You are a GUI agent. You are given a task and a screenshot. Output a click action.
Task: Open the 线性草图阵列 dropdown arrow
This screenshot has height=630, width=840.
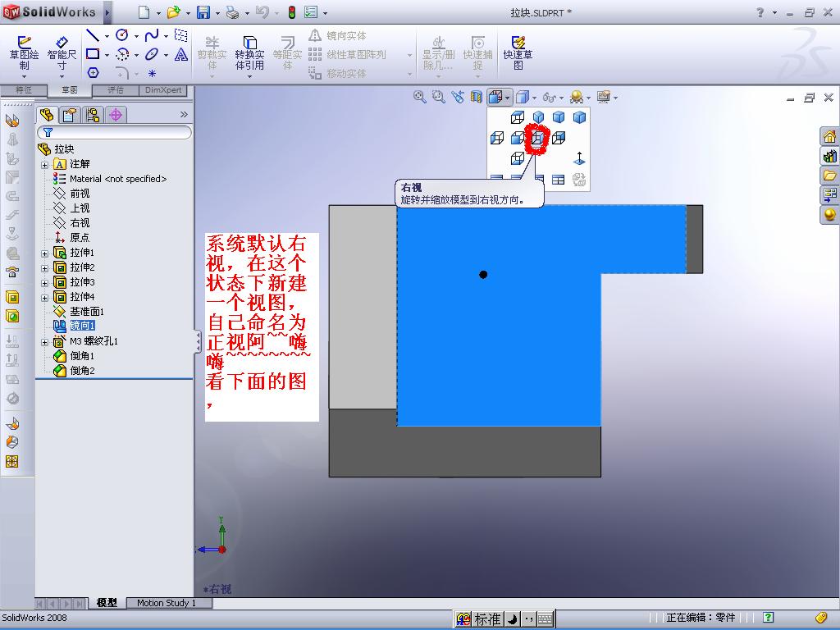click(x=410, y=55)
